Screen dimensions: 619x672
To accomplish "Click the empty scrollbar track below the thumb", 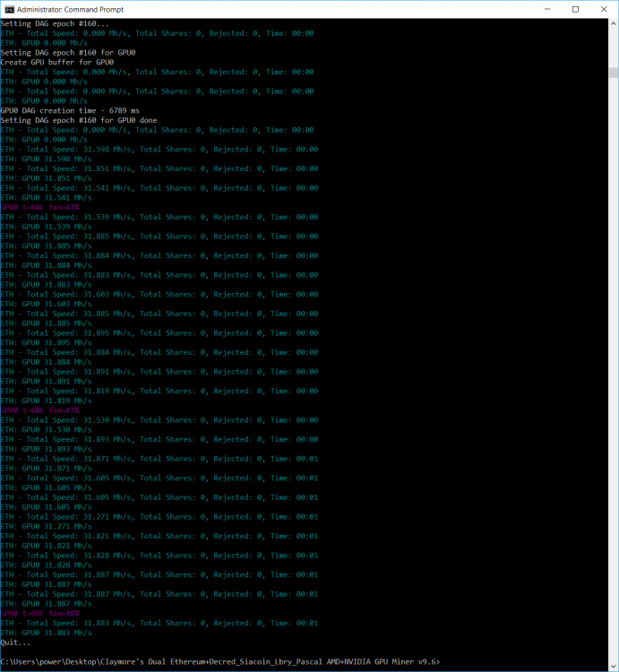I will 613,358.
